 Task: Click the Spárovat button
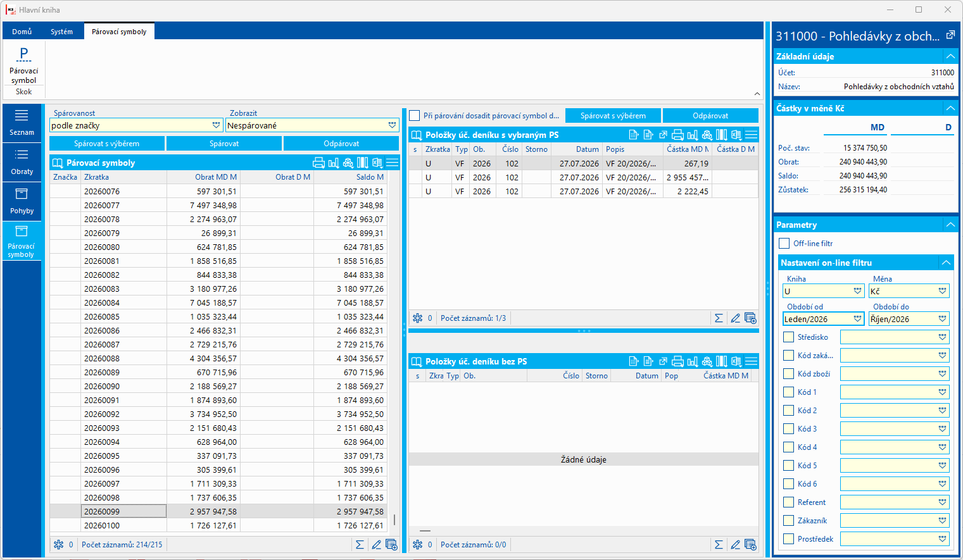point(224,144)
